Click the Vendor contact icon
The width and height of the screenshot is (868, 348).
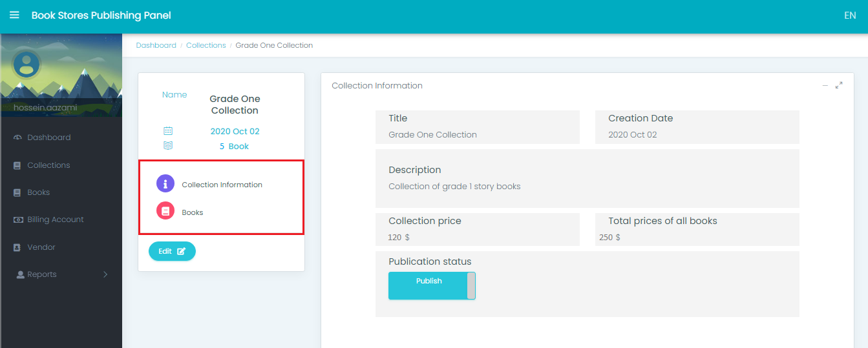(17, 247)
